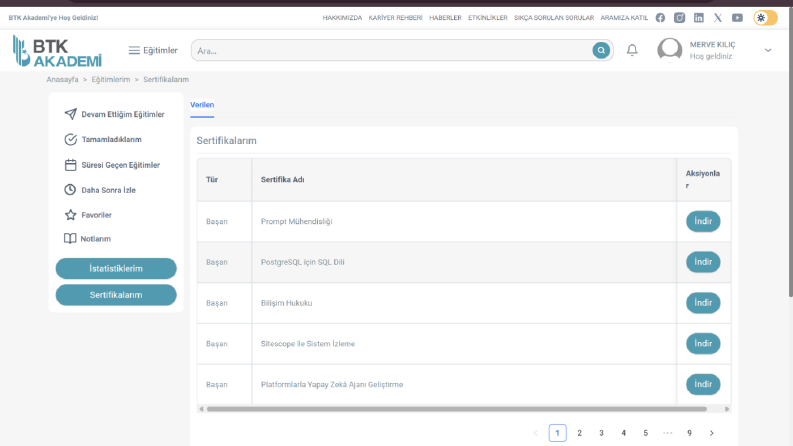Click the next page arrow

pos(712,433)
